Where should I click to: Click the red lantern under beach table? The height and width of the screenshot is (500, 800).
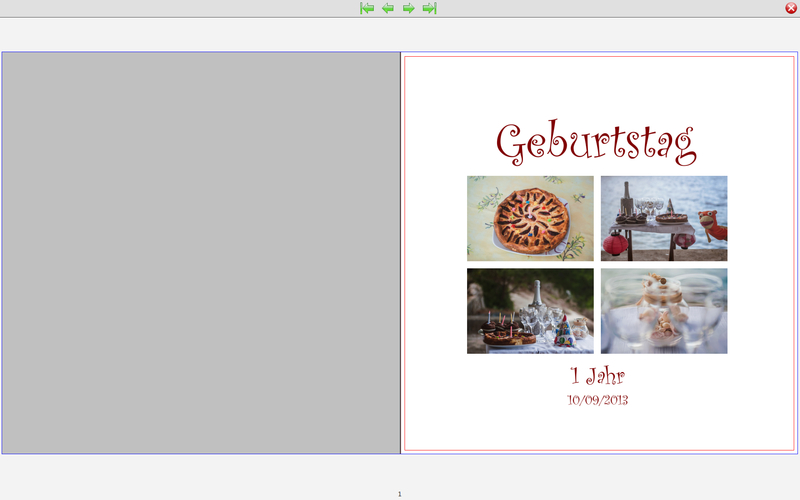coord(614,244)
